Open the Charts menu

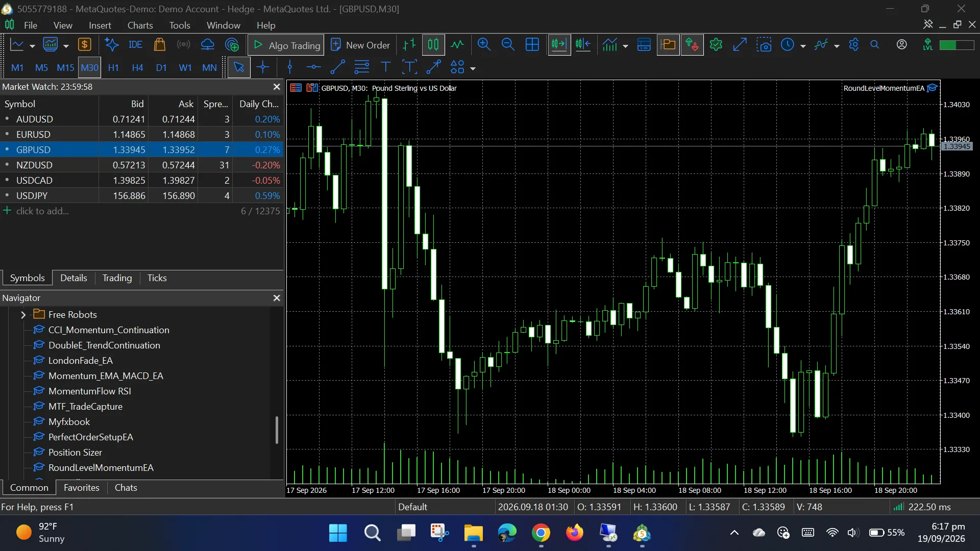point(140,25)
